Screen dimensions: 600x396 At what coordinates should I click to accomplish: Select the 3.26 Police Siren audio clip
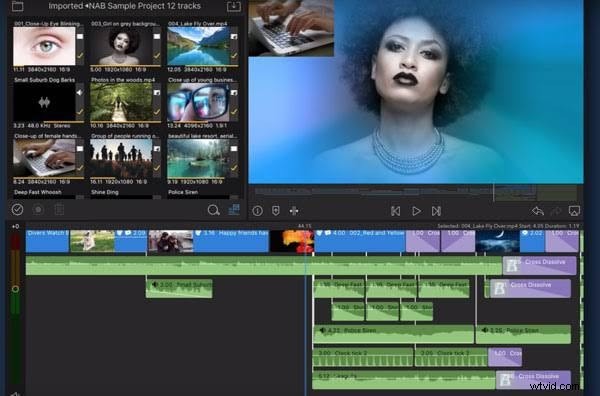523,334
